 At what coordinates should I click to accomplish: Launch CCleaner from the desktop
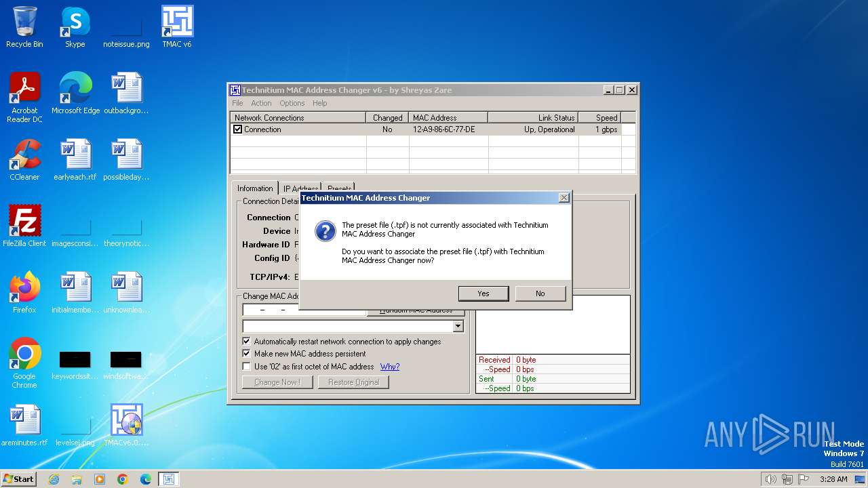(24, 160)
